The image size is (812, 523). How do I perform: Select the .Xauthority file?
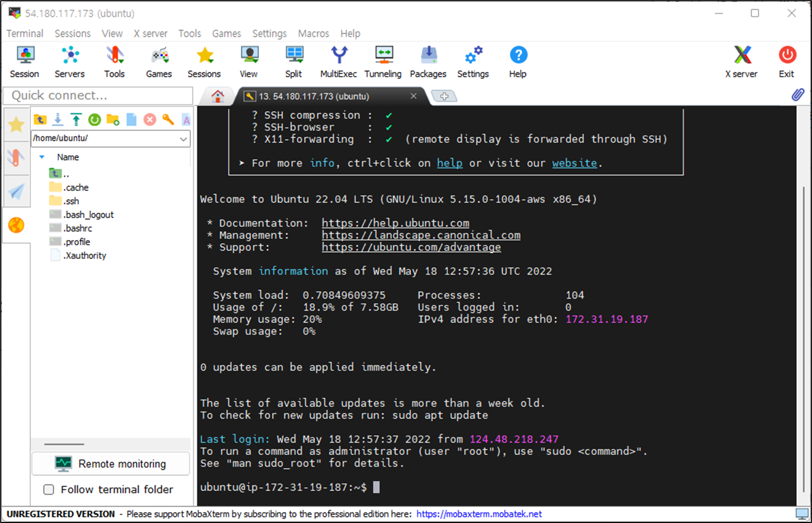point(78,256)
